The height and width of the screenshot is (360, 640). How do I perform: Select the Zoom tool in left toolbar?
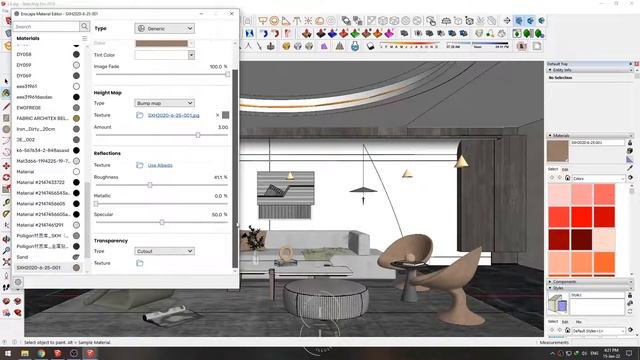click(6, 250)
